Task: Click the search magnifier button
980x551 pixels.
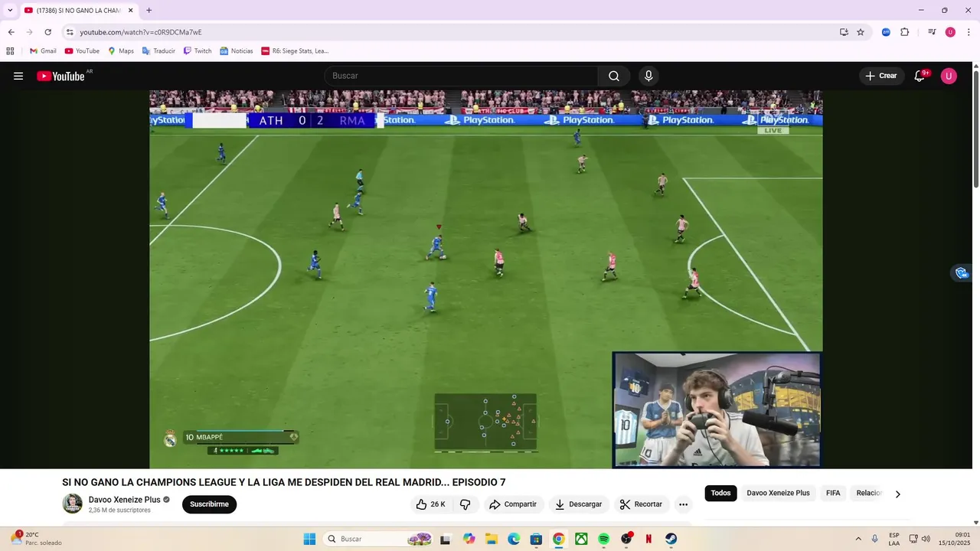Action: click(614, 76)
